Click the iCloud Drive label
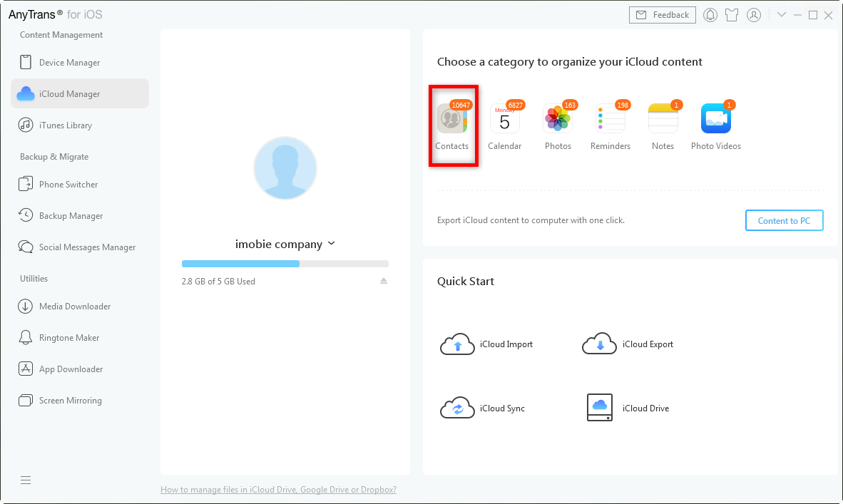This screenshot has width=843, height=504. pos(645,408)
